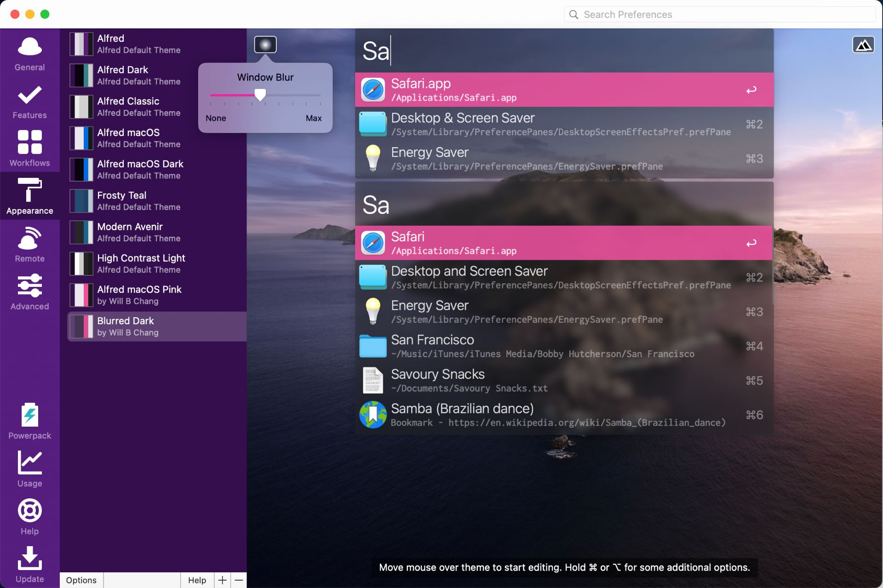Screen dimensions: 883x588
Task: Click the Desktop & Screen Saver icon
Action: click(373, 124)
